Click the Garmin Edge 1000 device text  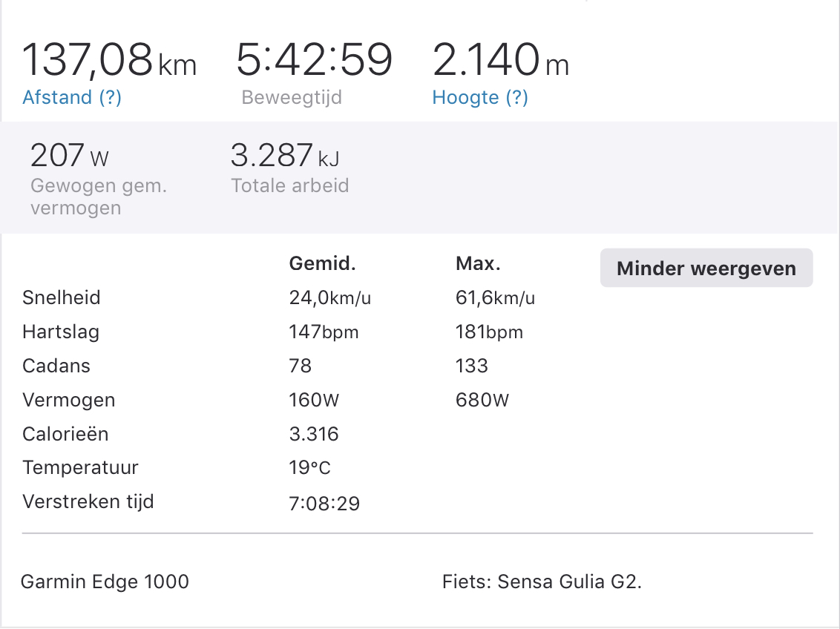[105, 582]
